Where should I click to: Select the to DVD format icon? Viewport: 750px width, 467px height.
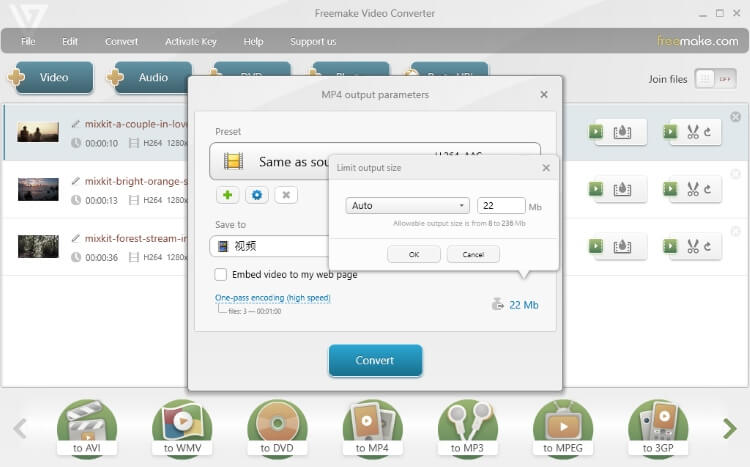click(277, 429)
